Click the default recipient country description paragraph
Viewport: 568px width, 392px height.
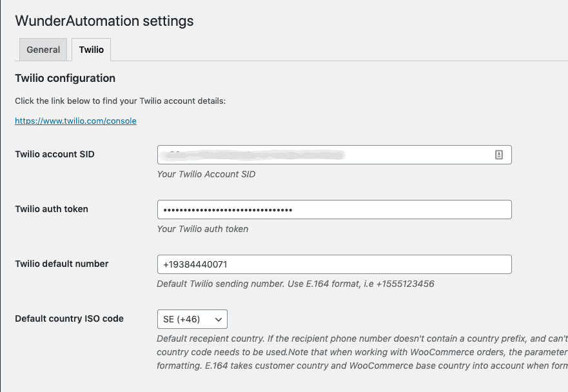[361, 352]
